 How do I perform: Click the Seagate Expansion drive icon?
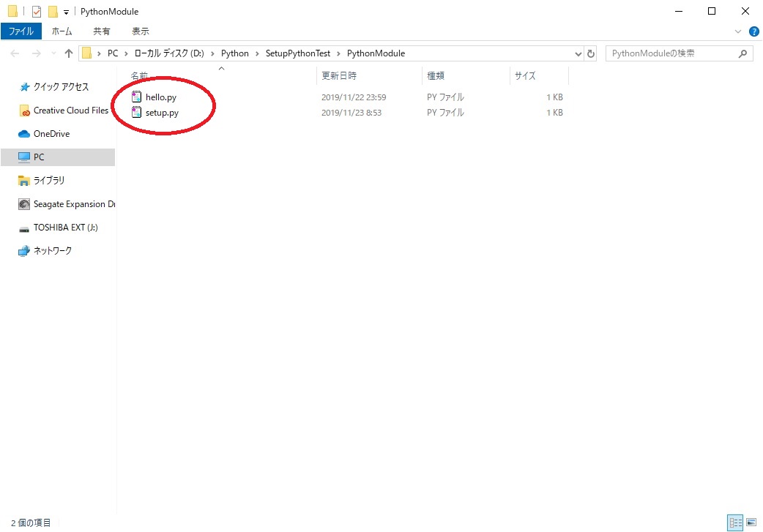click(x=24, y=204)
